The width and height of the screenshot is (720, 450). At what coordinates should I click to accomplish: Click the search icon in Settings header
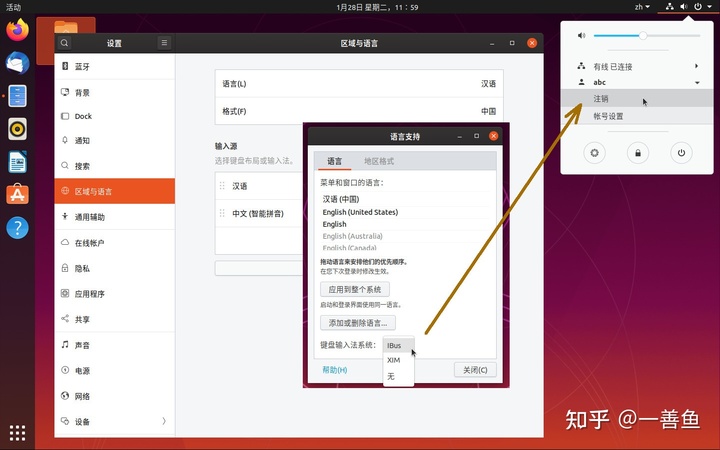(x=64, y=43)
